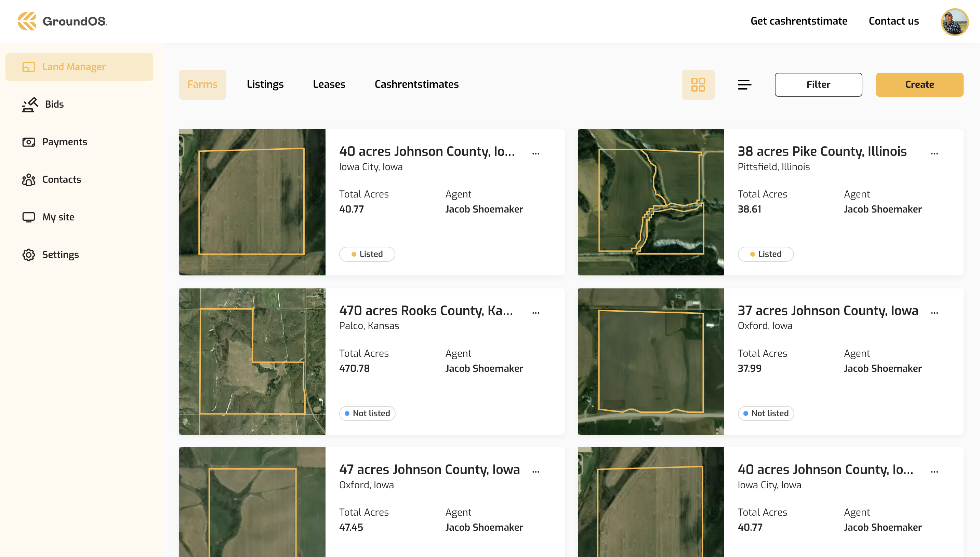This screenshot has height=557, width=980.
Task: Switch to grid view layout
Action: tap(698, 84)
